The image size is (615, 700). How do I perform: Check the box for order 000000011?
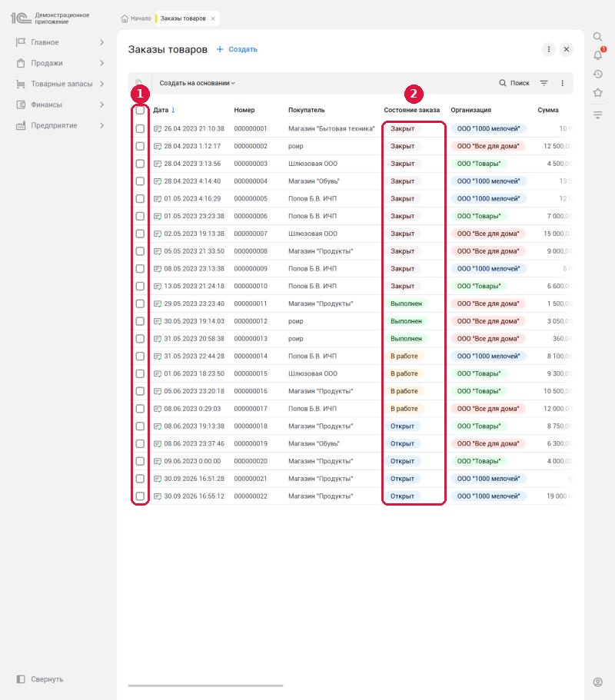click(140, 304)
